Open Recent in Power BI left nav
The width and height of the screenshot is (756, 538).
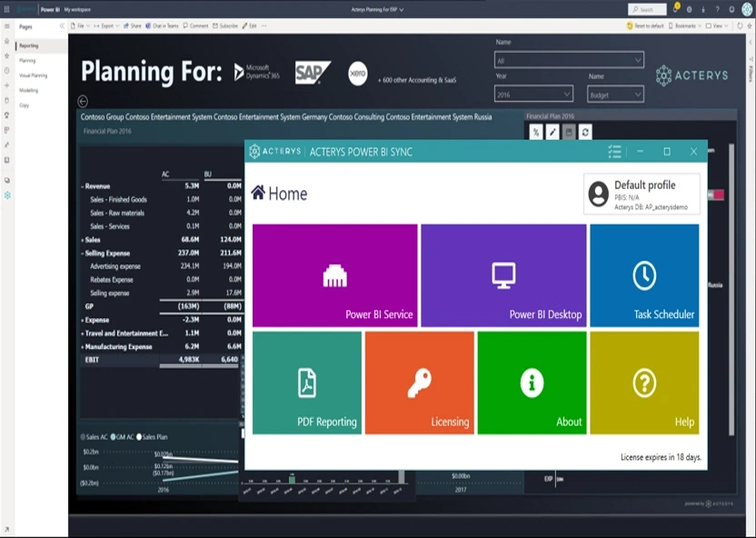click(x=6, y=70)
